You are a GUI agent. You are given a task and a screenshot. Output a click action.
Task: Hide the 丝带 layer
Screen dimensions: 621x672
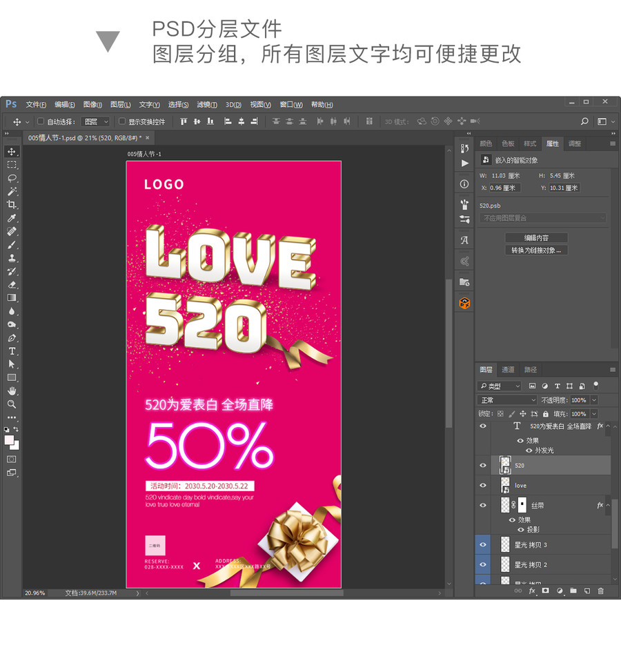click(x=483, y=505)
